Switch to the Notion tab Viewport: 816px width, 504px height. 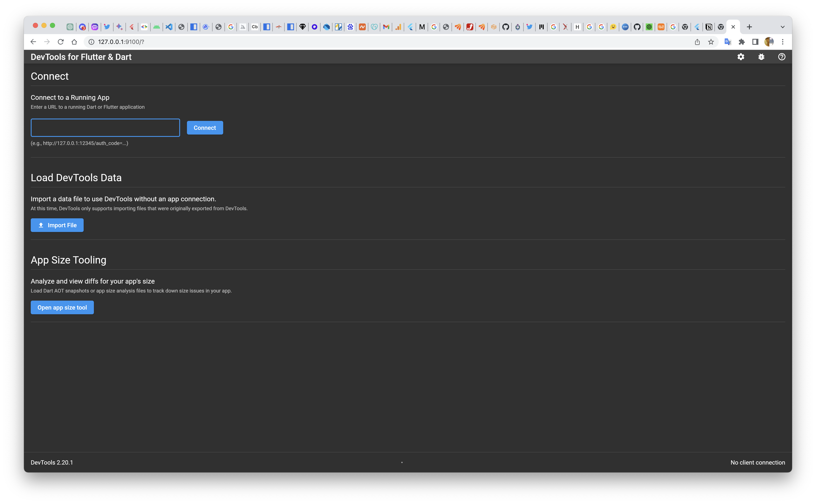[x=709, y=27]
